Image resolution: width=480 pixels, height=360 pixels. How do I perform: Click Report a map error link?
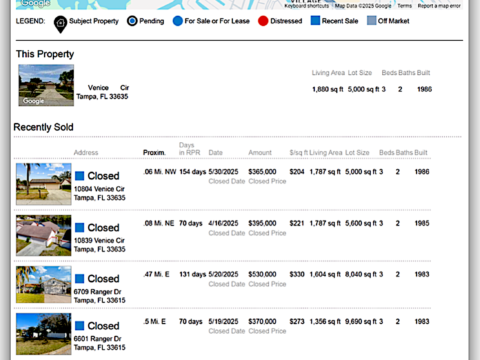pos(439,6)
